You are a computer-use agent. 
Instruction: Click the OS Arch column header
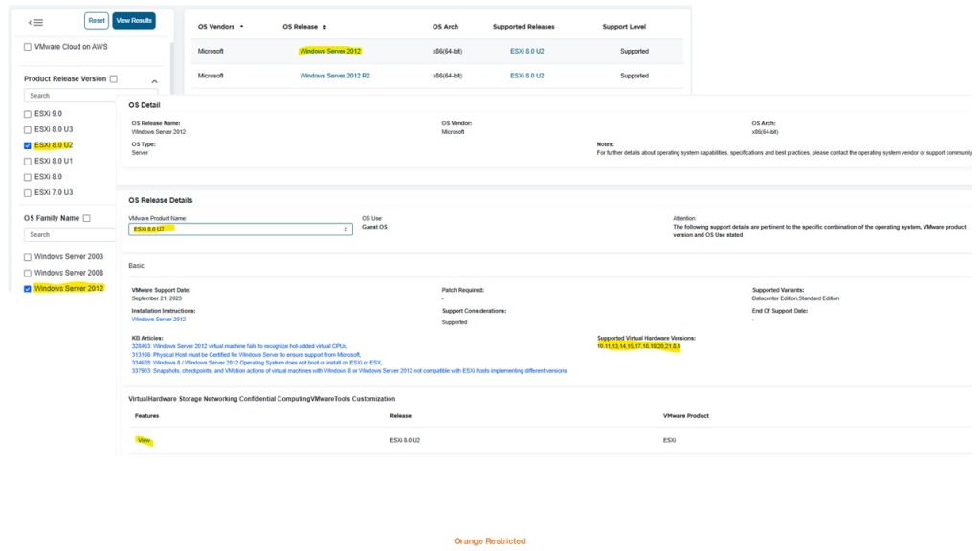(x=445, y=27)
